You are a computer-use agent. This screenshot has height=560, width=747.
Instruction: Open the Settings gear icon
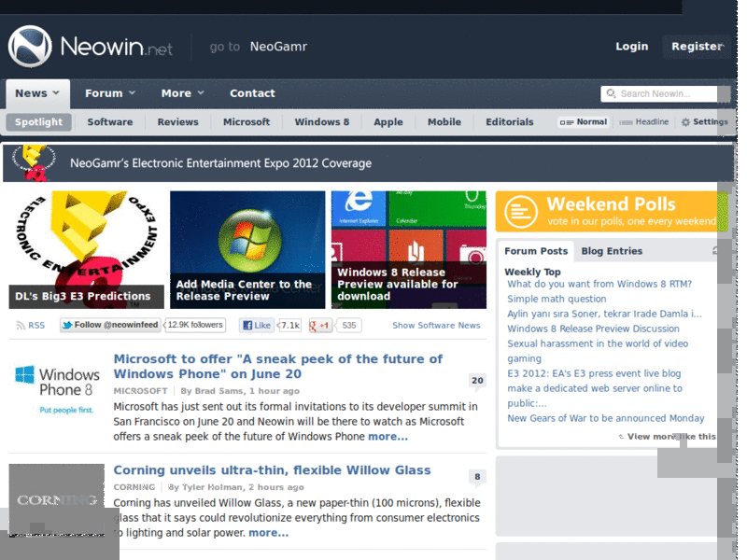click(x=685, y=122)
